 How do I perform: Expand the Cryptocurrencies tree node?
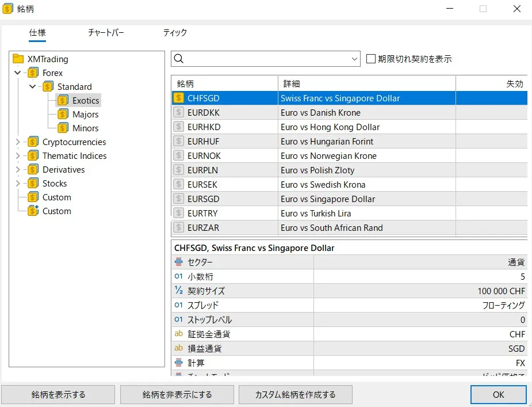click(18, 142)
